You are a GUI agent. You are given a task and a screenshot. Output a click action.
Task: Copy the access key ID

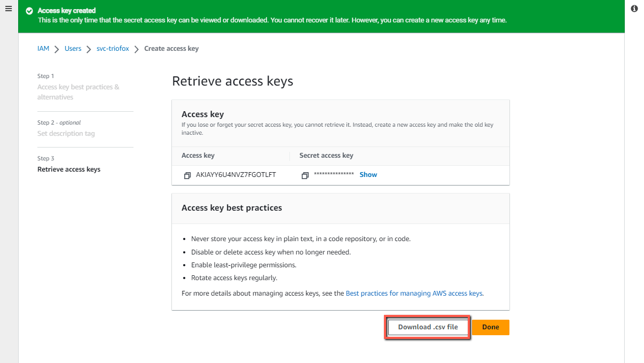(187, 175)
